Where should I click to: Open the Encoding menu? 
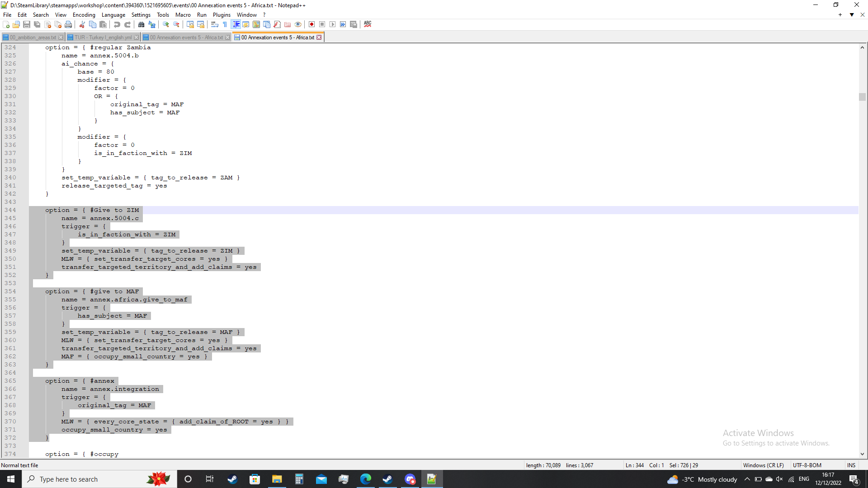[84, 15]
